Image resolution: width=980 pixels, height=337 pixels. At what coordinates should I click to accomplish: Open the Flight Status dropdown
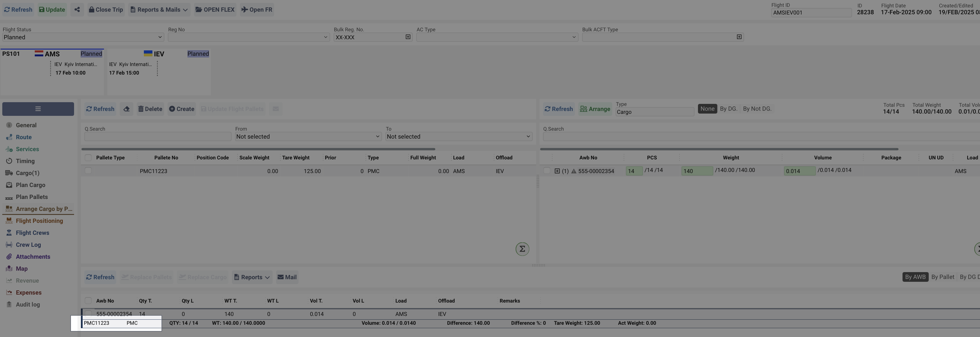point(83,37)
